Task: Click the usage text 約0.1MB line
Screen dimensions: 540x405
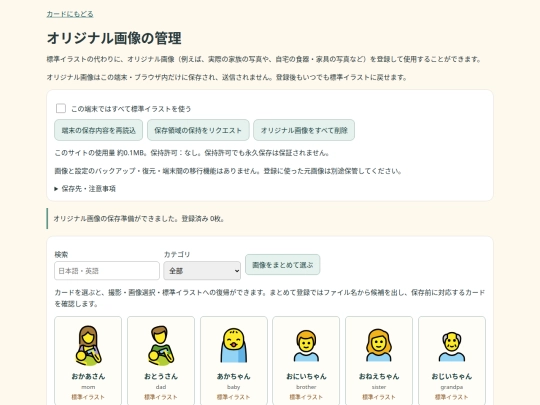Action: click(x=192, y=153)
